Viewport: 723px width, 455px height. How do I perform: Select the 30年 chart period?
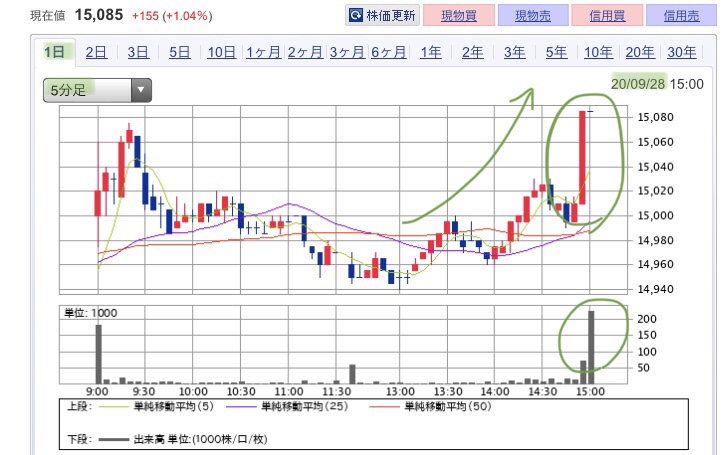682,52
